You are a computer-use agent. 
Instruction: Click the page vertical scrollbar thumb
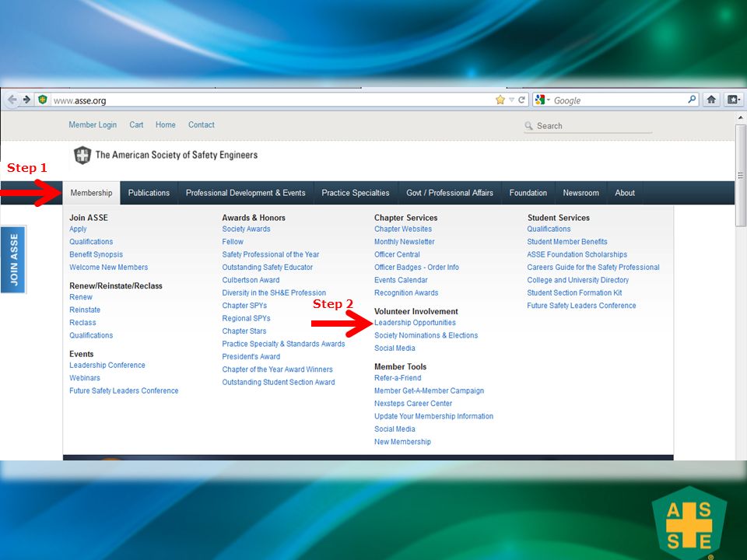740,175
